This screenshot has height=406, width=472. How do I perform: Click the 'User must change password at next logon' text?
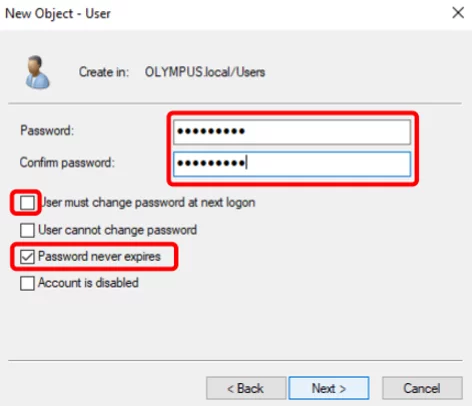(148, 202)
